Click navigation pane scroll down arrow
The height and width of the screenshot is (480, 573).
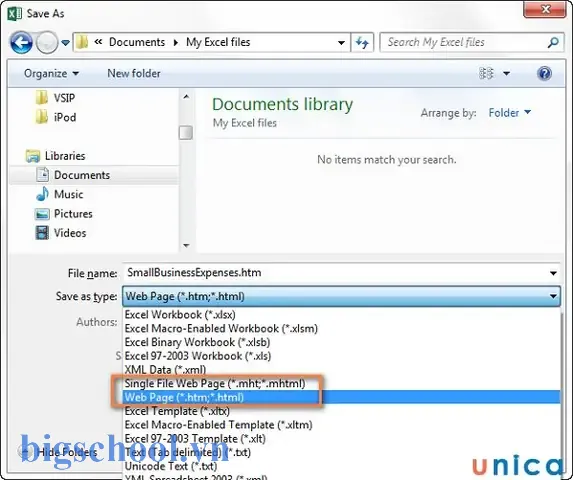click(x=186, y=245)
